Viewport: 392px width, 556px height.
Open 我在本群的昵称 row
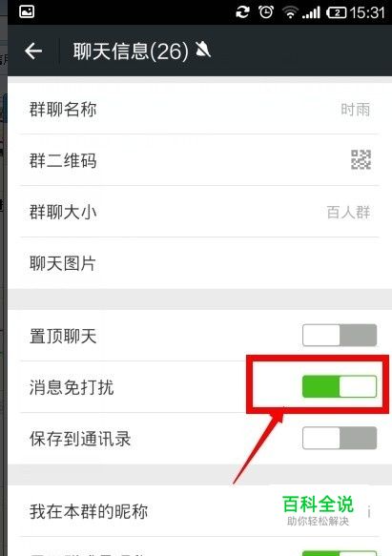[199, 511]
